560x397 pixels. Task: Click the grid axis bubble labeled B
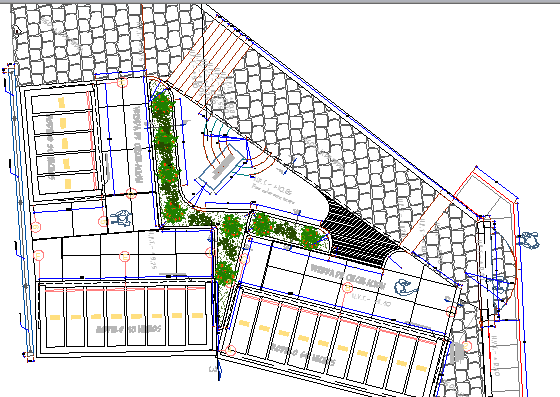[348, 288]
